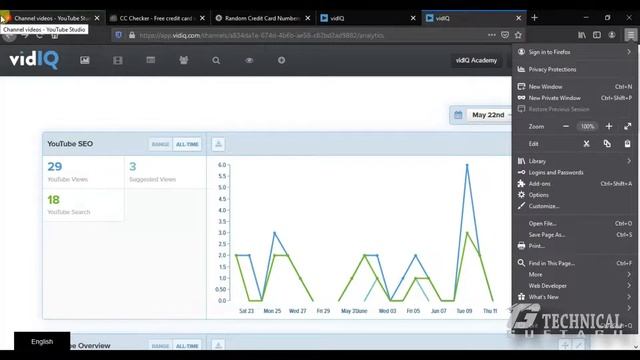Click the Firefox account icon
640x360 pixels.
click(612, 35)
